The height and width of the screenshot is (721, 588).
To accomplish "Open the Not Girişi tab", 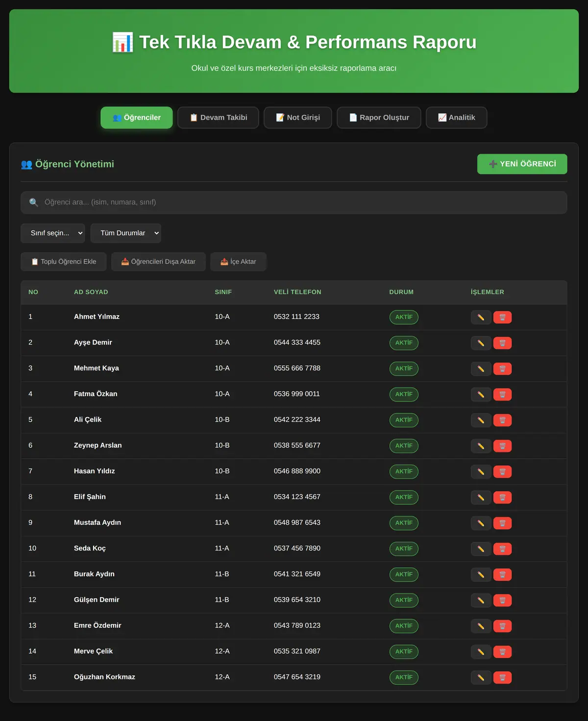I will 298,118.
